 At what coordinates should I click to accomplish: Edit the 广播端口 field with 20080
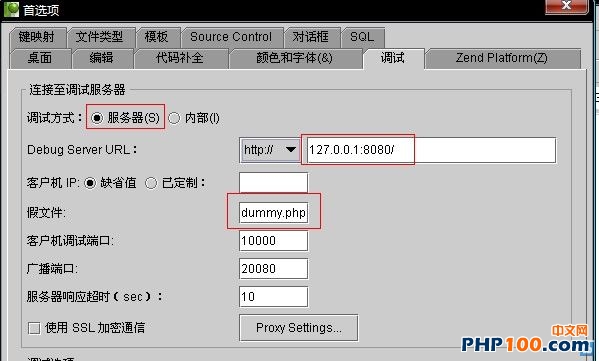273,269
